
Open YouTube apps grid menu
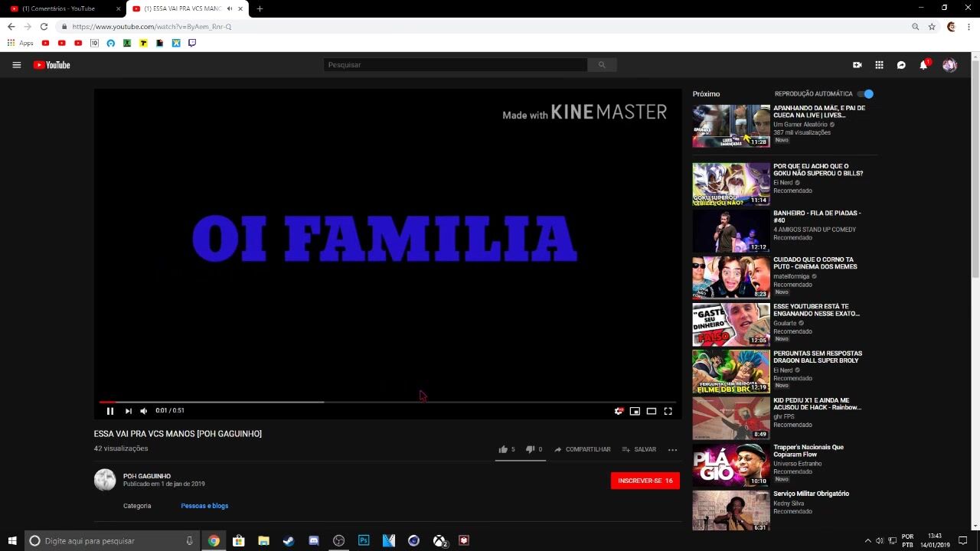(x=879, y=65)
